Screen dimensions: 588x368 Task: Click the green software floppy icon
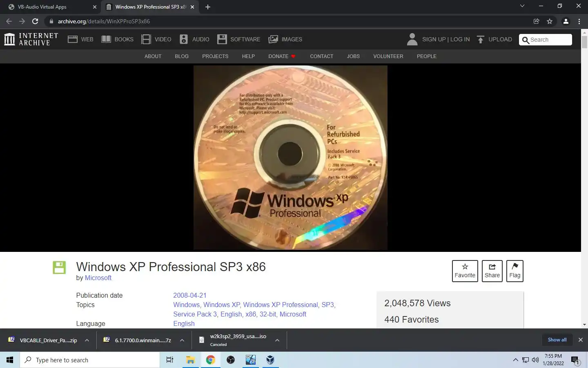pyautogui.click(x=59, y=267)
